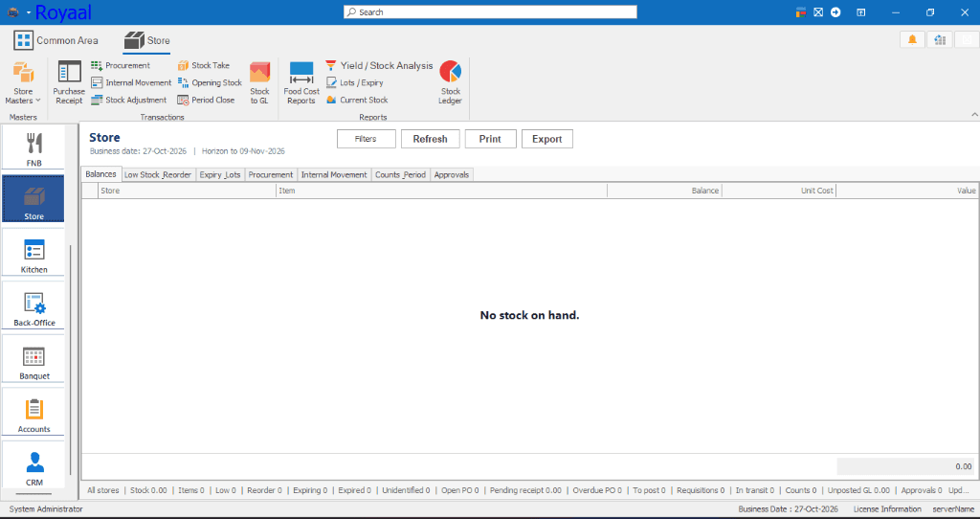The width and height of the screenshot is (980, 519).
Task: Select the Store ribbon tab
Action: point(146,40)
